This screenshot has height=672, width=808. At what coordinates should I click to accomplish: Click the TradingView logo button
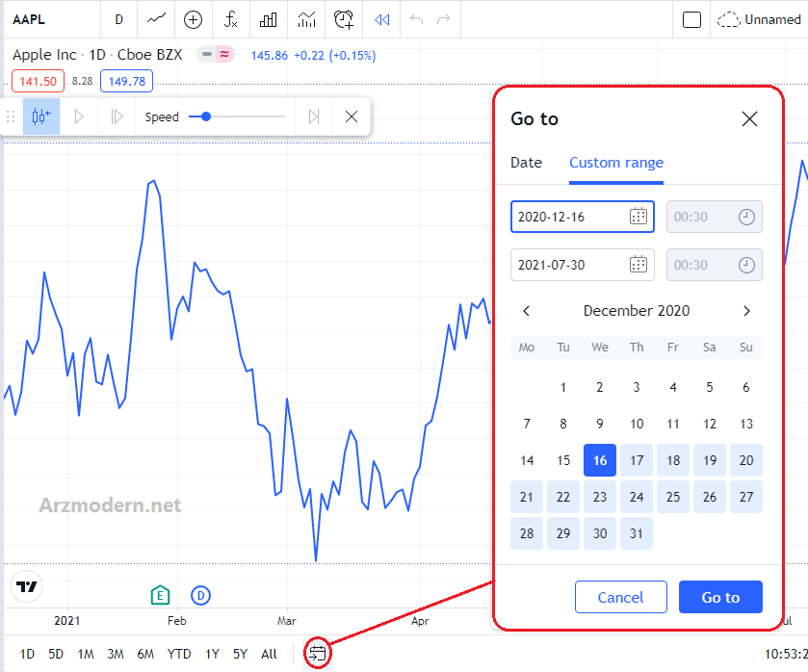coord(26,586)
